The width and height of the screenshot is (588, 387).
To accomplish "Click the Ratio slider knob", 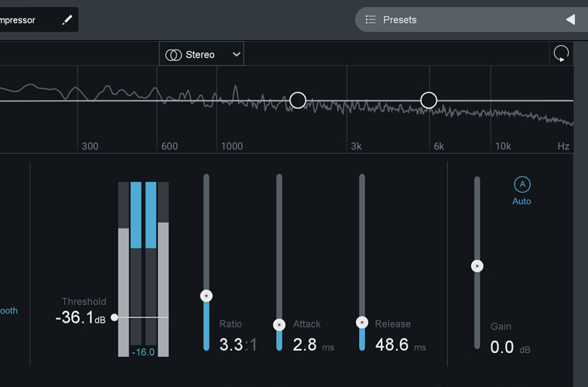I will pyautogui.click(x=206, y=296).
